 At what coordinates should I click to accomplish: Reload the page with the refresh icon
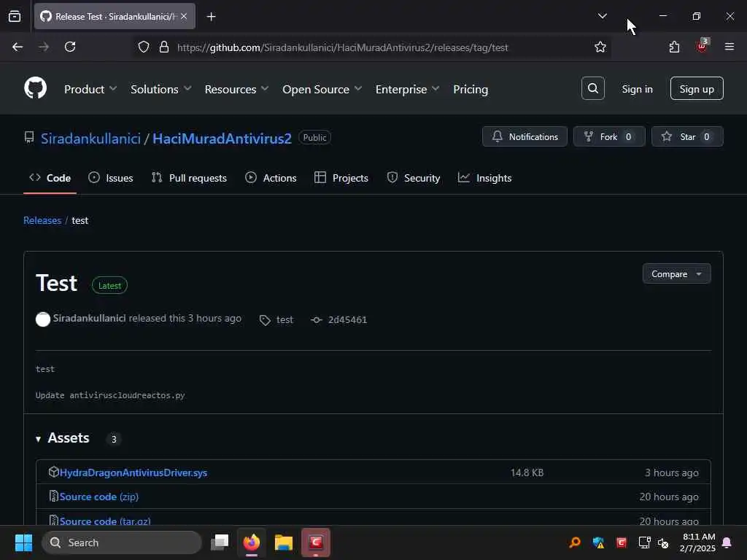[x=70, y=47]
